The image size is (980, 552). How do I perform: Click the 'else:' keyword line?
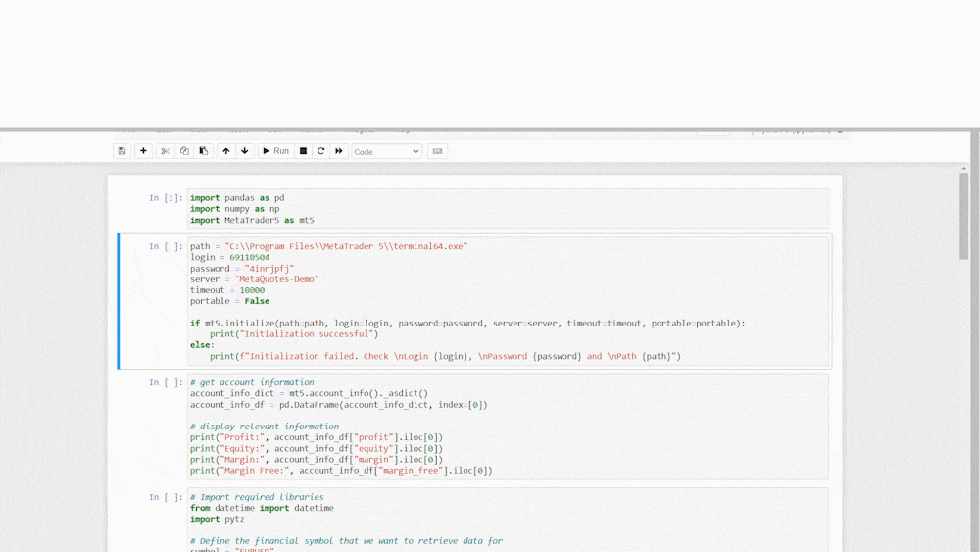[203, 345]
